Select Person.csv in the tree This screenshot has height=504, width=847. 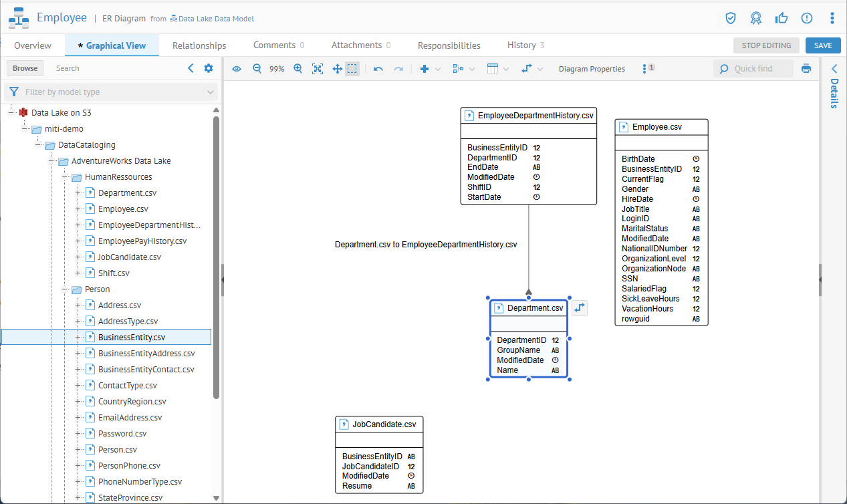coord(117,450)
